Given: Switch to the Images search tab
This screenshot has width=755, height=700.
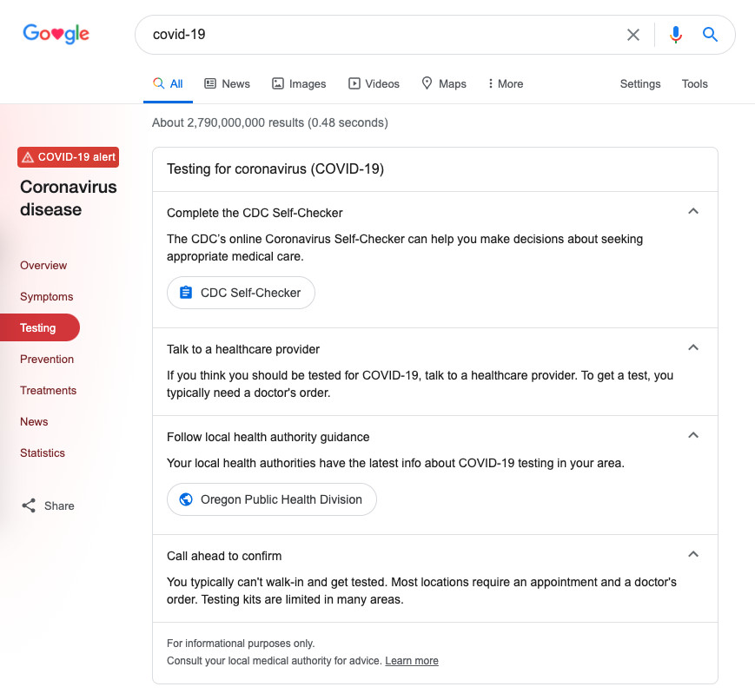Looking at the screenshot, I should (x=299, y=84).
